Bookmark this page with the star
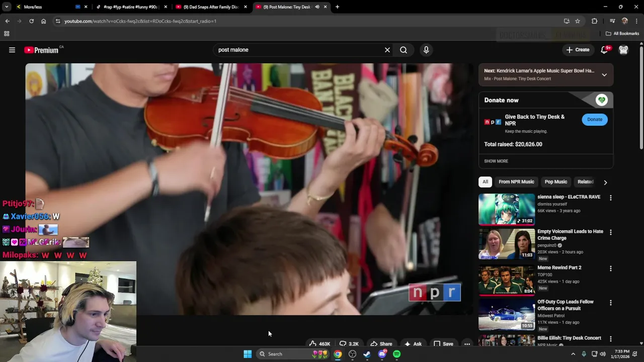The height and width of the screenshot is (362, 644). click(578, 21)
